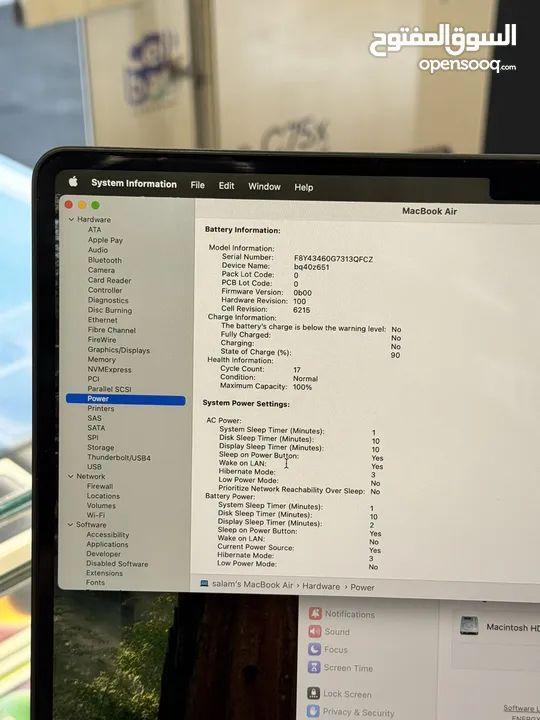Image resolution: width=540 pixels, height=720 pixels.
Task: Select Ethernet in the sidebar
Action: (x=102, y=320)
